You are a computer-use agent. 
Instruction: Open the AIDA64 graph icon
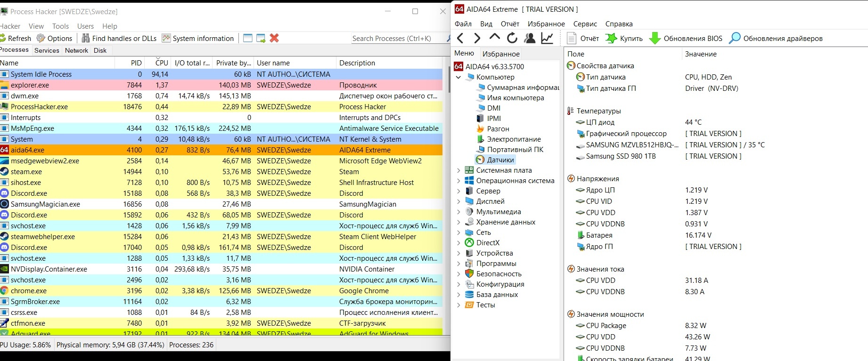[547, 38]
